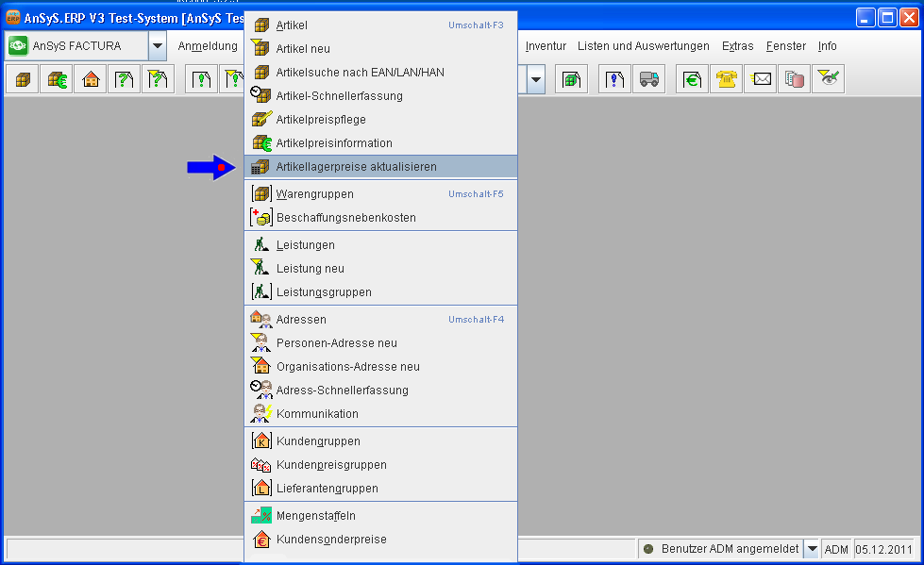Click the article box toolbar icon
This screenshot has width=924, height=565.
tap(23, 80)
